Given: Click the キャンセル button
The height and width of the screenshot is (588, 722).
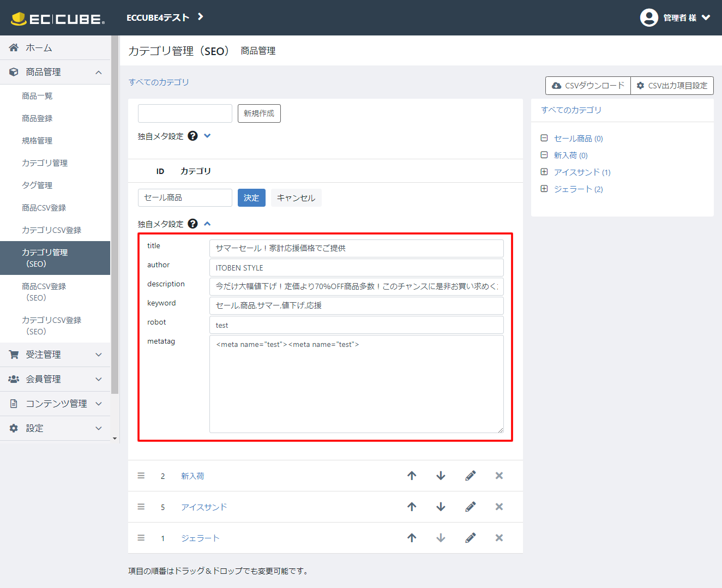Looking at the screenshot, I should (x=296, y=197).
